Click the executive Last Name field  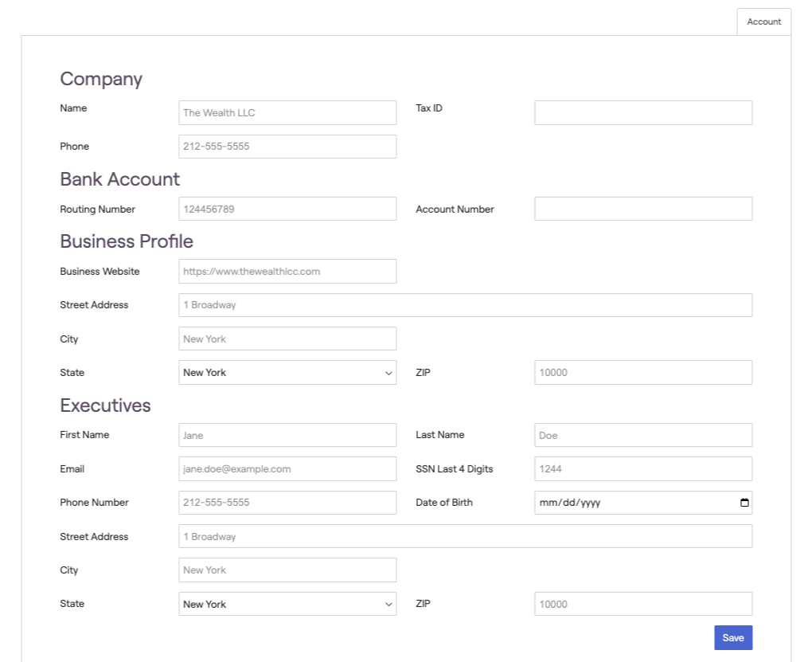click(x=642, y=435)
